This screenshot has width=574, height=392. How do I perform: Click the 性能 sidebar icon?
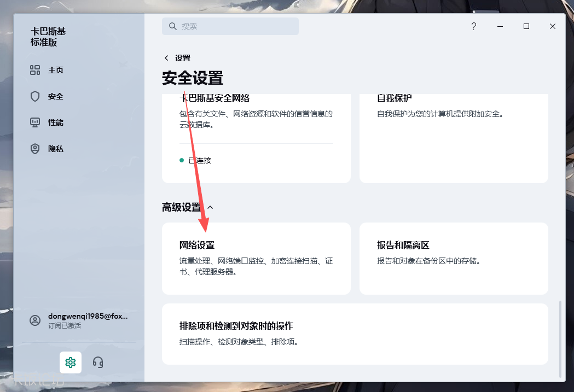click(34, 122)
